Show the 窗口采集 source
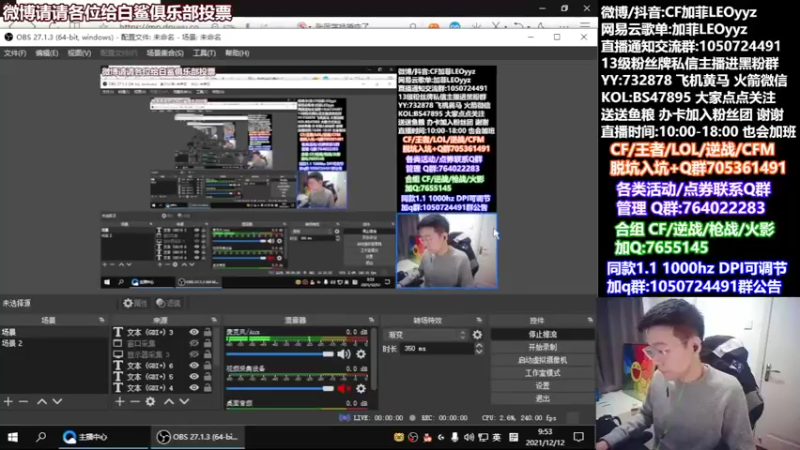The width and height of the screenshot is (800, 450). 194,343
